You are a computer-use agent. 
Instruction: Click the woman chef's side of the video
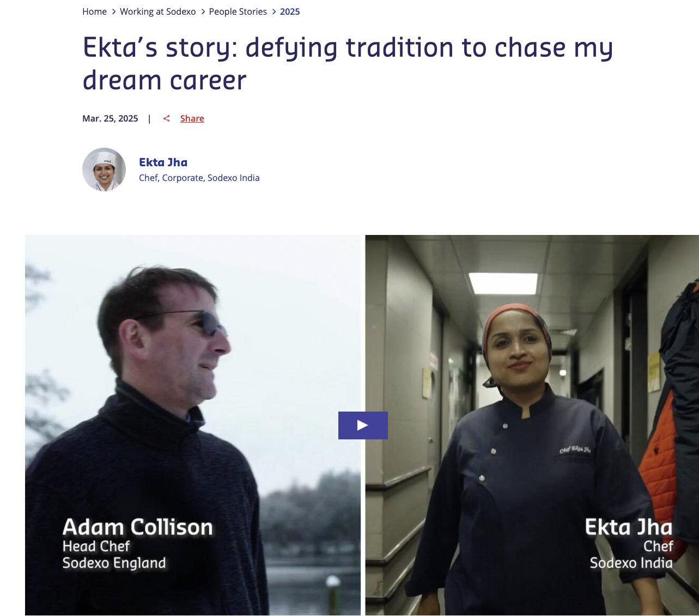pos(532,425)
